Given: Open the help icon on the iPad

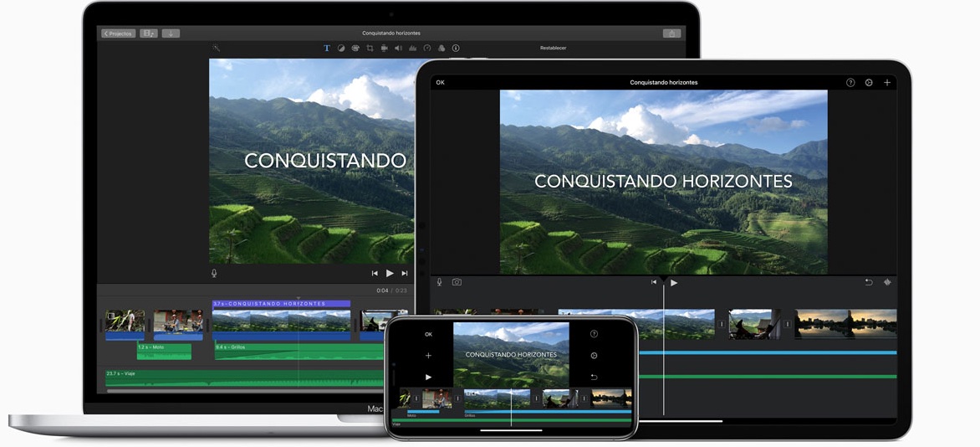Looking at the screenshot, I should pos(850,83).
